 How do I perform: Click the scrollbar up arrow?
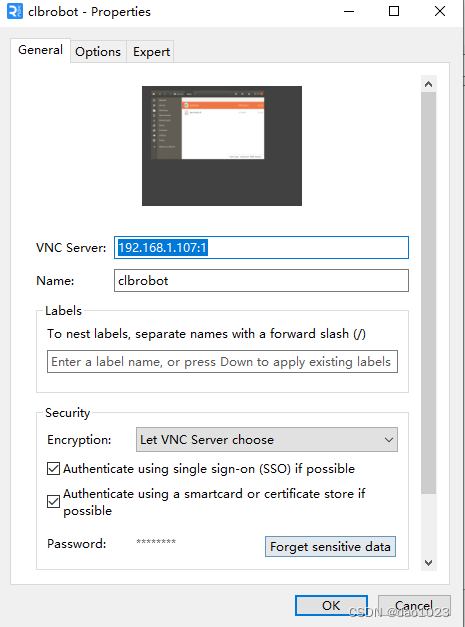point(428,84)
